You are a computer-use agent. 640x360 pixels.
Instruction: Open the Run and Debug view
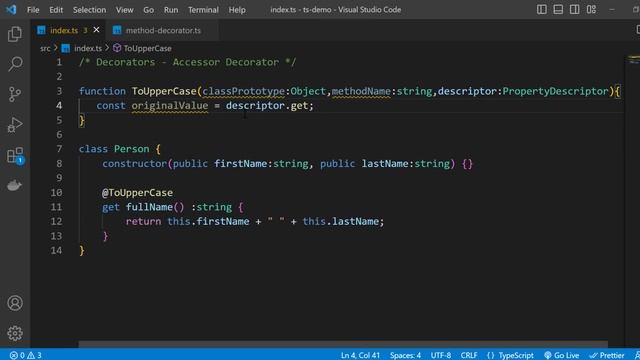point(15,124)
